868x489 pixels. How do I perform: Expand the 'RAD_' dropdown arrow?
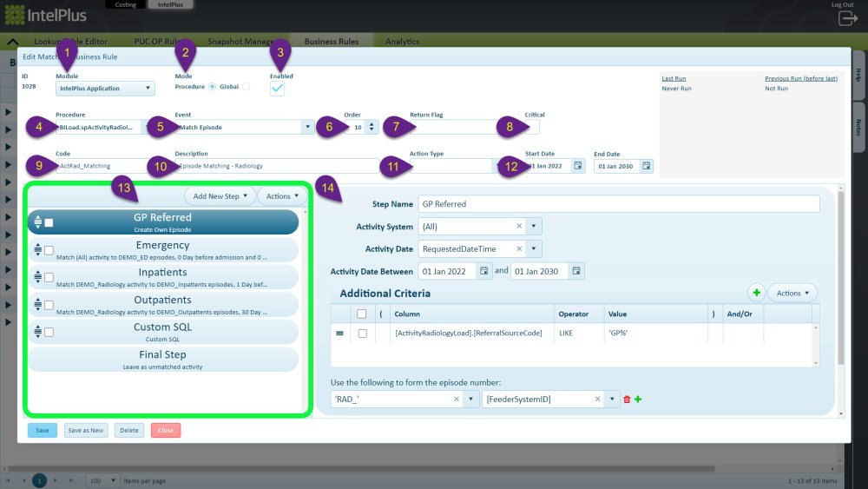point(471,399)
